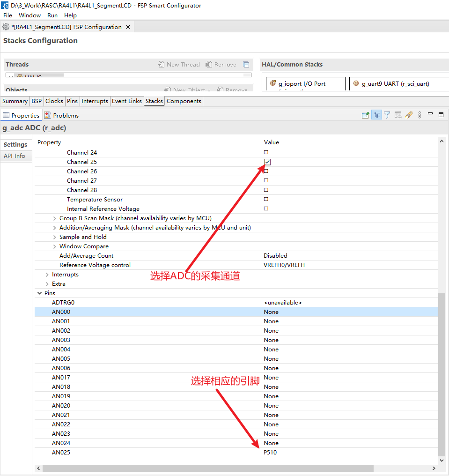Enable the Channel 27 checkbox
This screenshot has width=449, height=476.
pos(266,181)
